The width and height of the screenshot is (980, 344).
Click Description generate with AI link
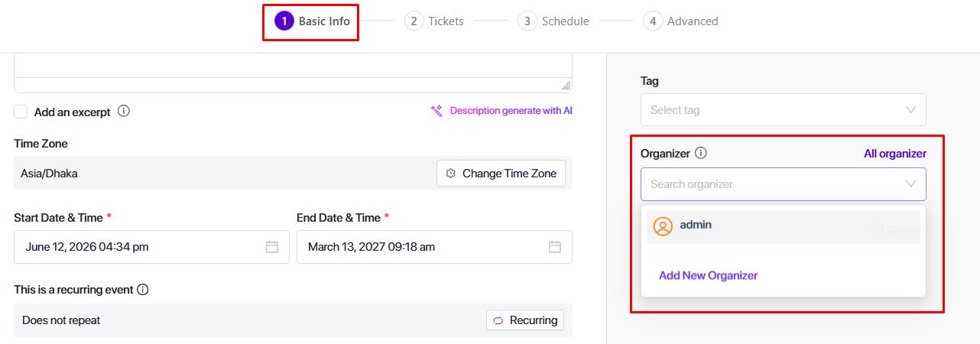(x=511, y=111)
